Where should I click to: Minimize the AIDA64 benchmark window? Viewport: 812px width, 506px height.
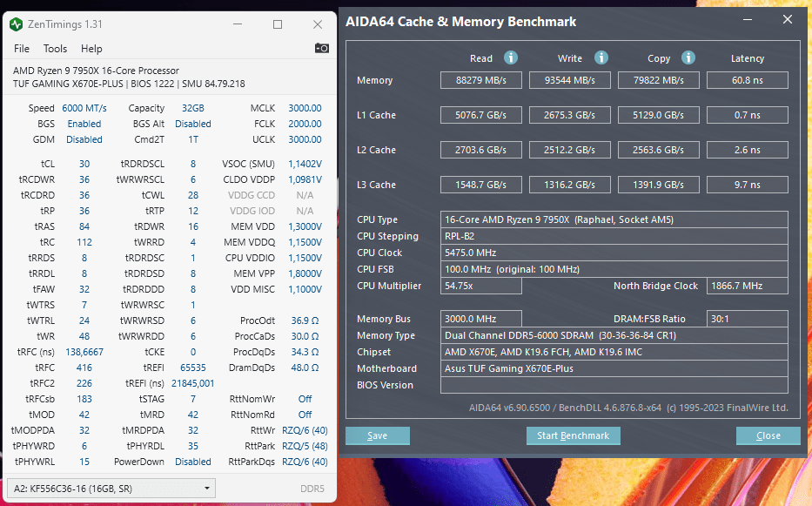(748, 20)
